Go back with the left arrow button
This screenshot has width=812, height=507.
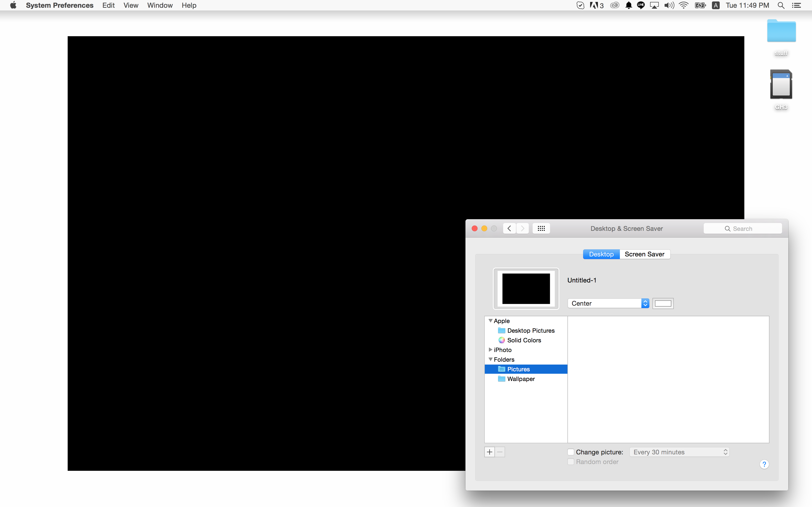pos(509,228)
